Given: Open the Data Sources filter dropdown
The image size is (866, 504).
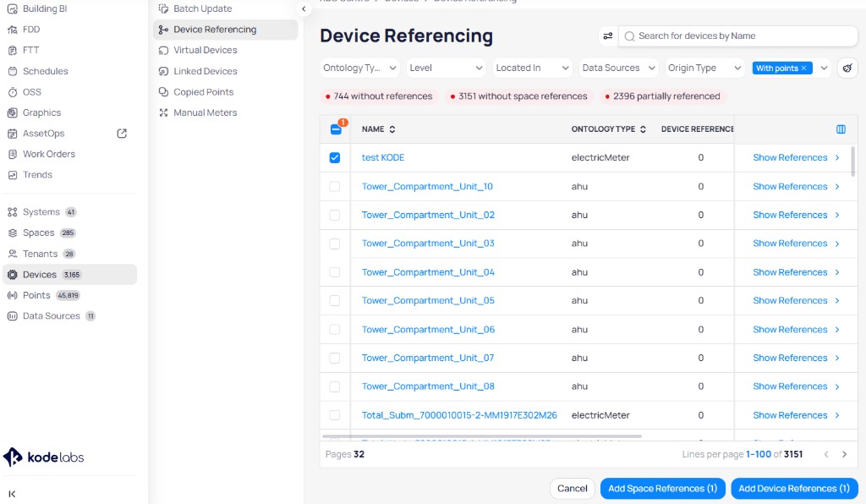Looking at the screenshot, I should (618, 68).
